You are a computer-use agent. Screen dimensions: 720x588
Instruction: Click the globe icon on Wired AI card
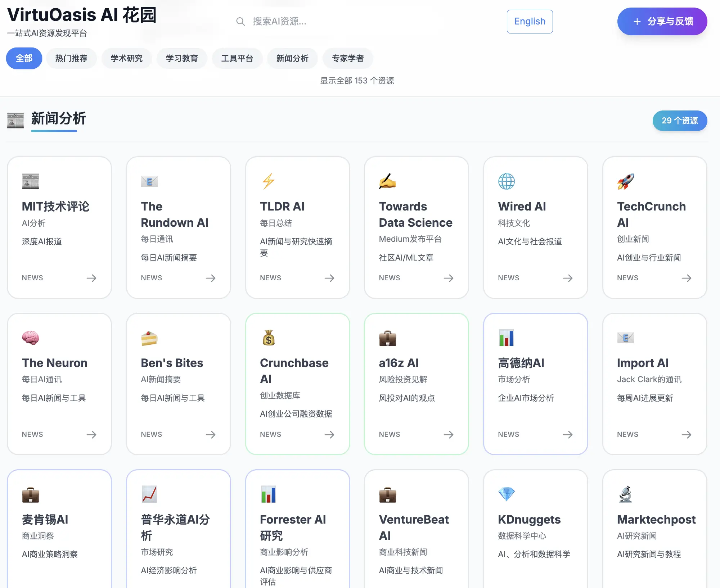[x=506, y=181]
